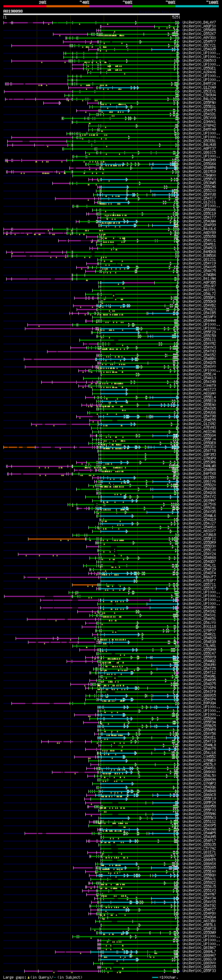The height and width of the screenshot is (980, 222).
Task: Select the UniRef100_Q6RGS5 label
Action: click(x=199, y=967)
